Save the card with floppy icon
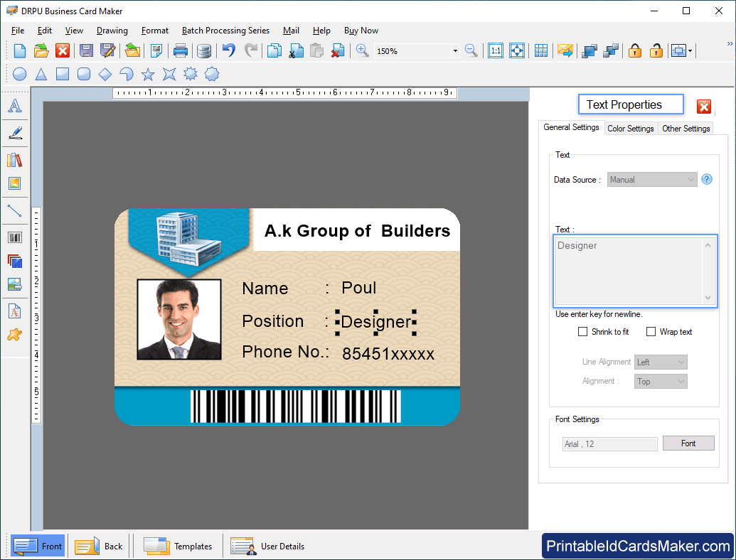 (x=86, y=50)
